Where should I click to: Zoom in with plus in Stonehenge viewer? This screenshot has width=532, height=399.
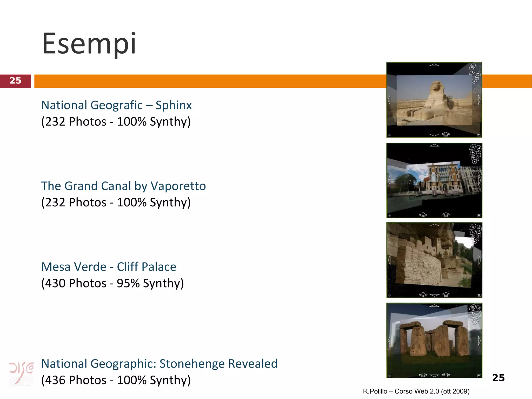[x=473, y=313]
